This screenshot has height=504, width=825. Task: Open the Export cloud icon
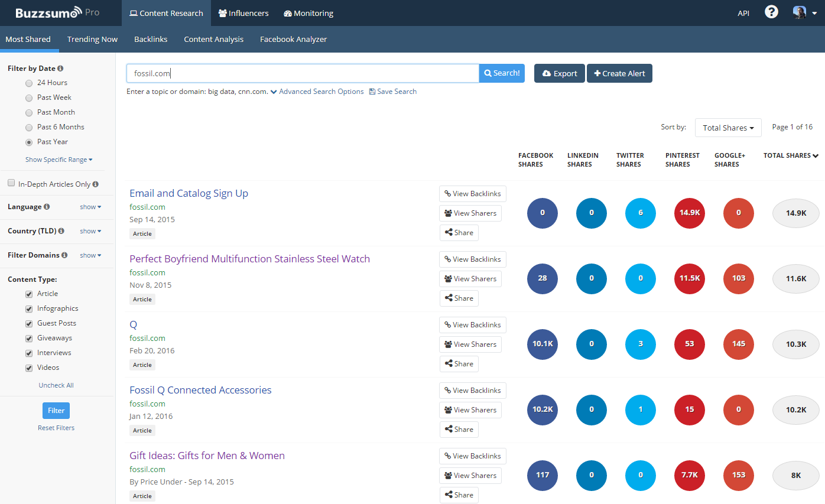(x=547, y=73)
